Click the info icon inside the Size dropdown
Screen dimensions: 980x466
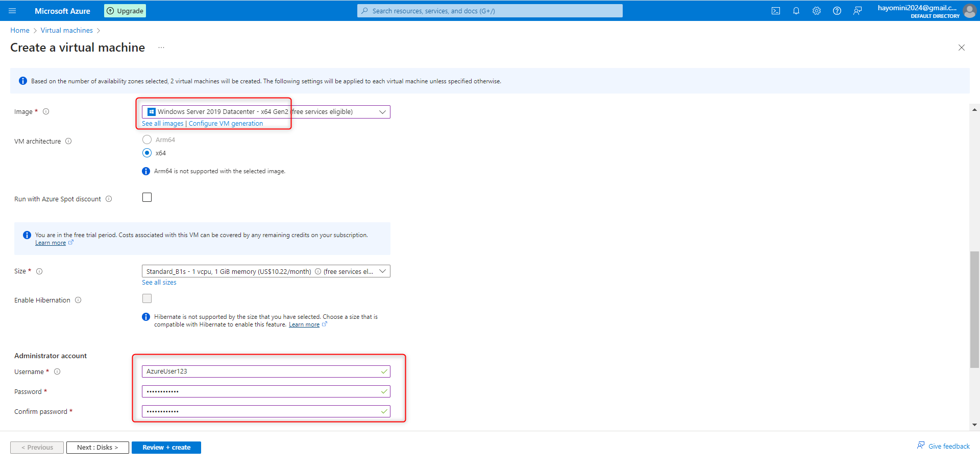coord(318,271)
